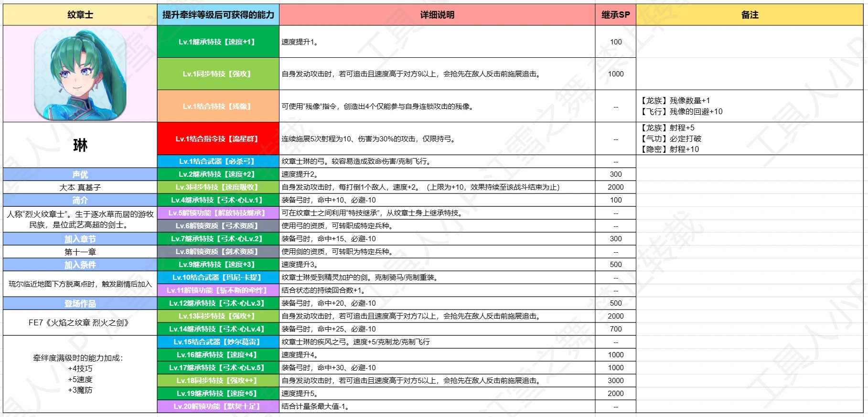This screenshot has height=417, width=868.
Task: Click the Lv.1结合指令技【流星群】 cell
Action: point(218,139)
